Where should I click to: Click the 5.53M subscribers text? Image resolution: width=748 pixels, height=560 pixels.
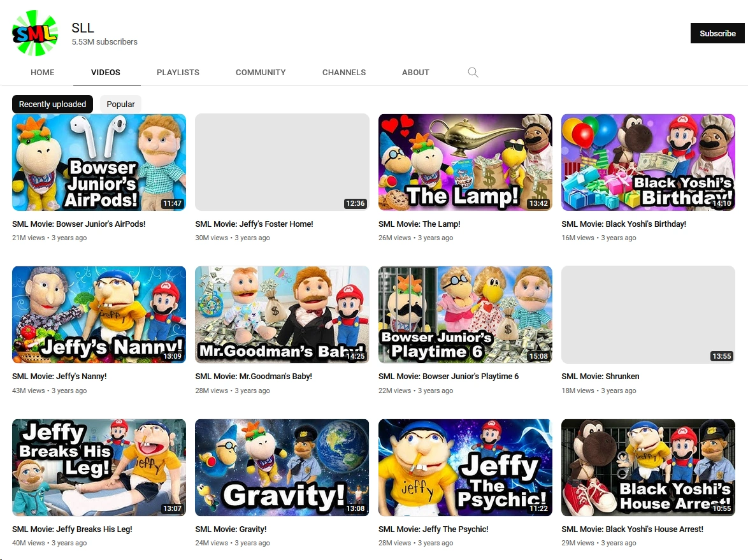pos(104,42)
